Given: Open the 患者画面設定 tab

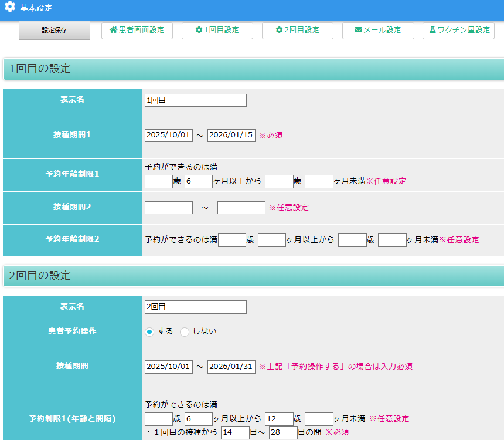Looking at the screenshot, I should [137, 31].
